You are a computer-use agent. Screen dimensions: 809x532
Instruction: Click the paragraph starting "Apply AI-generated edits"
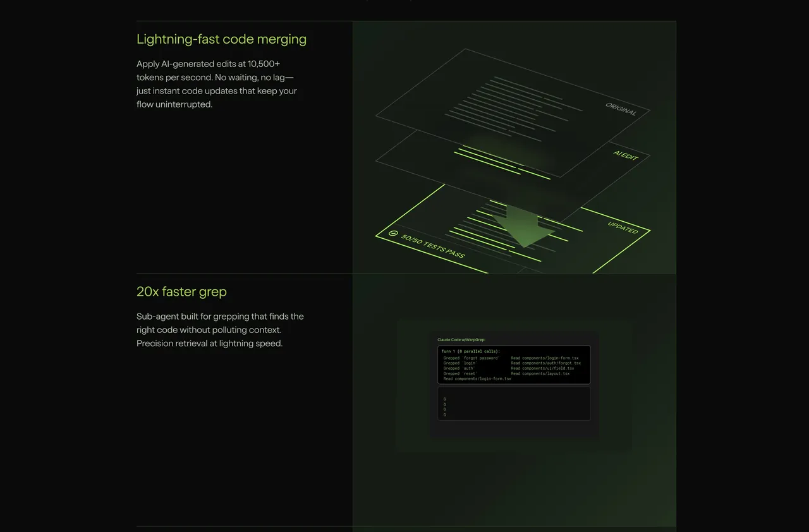pos(217,84)
